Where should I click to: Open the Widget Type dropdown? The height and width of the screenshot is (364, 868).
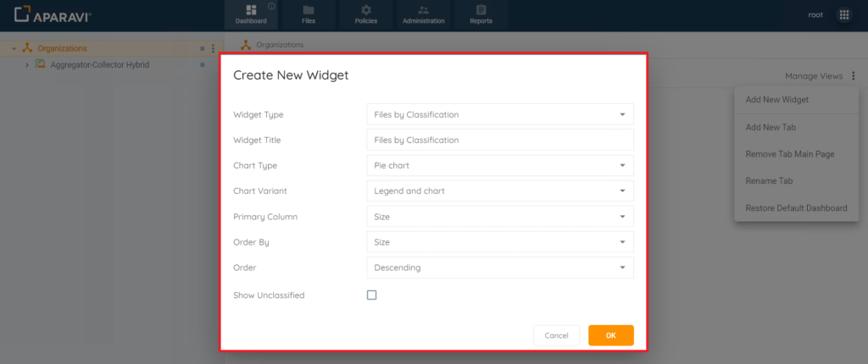(500, 114)
